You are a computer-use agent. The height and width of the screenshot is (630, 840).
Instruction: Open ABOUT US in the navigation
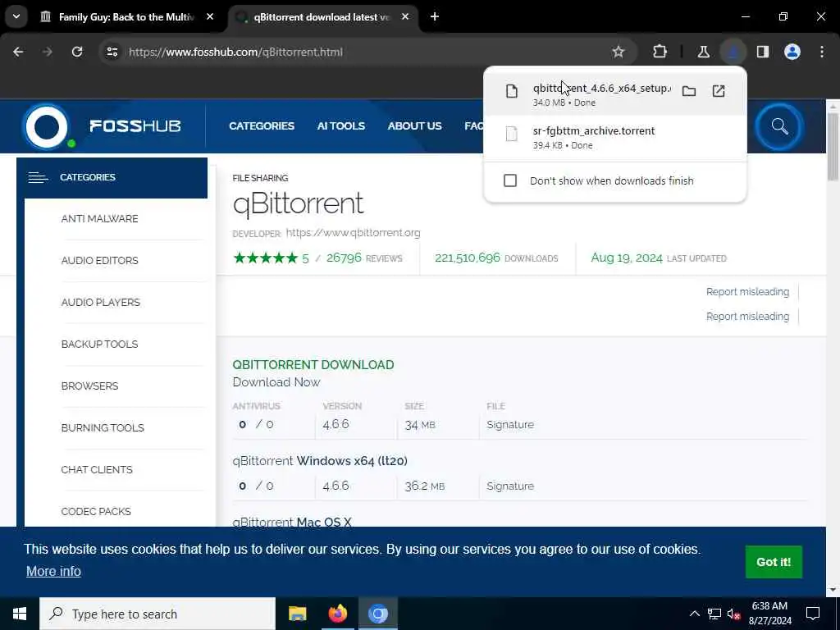pyautogui.click(x=414, y=126)
